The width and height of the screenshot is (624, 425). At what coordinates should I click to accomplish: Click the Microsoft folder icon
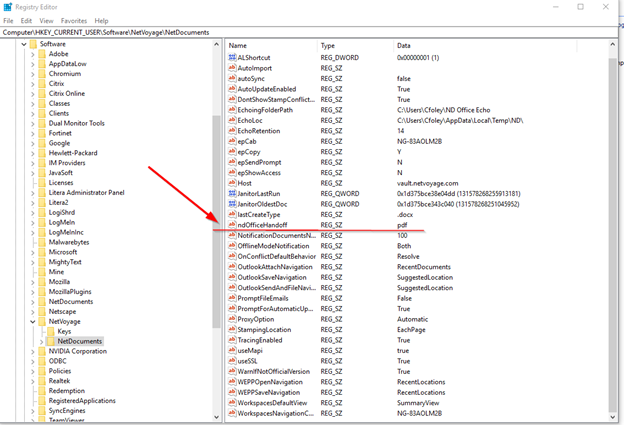point(42,252)
